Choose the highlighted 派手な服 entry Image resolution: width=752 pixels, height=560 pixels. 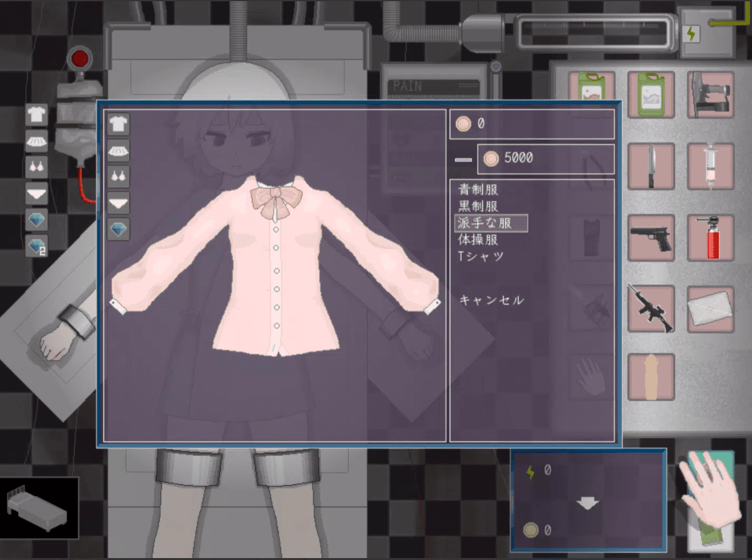click(x=491, y=223)
